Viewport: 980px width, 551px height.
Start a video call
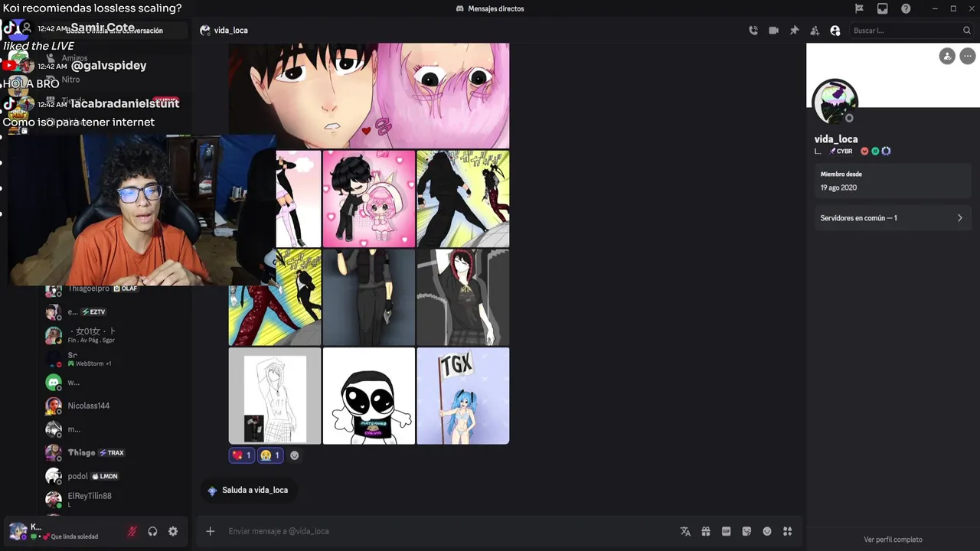773,31
